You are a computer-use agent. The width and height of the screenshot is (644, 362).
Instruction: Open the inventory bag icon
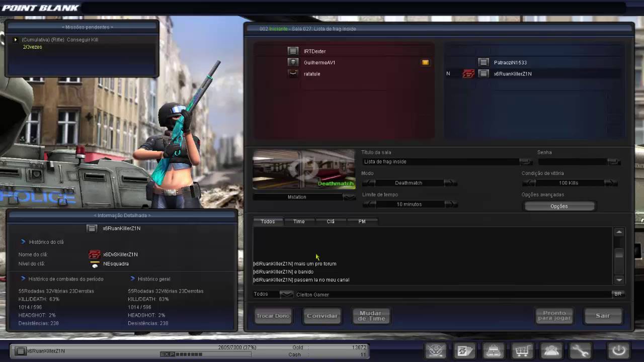tap(493, 350)
